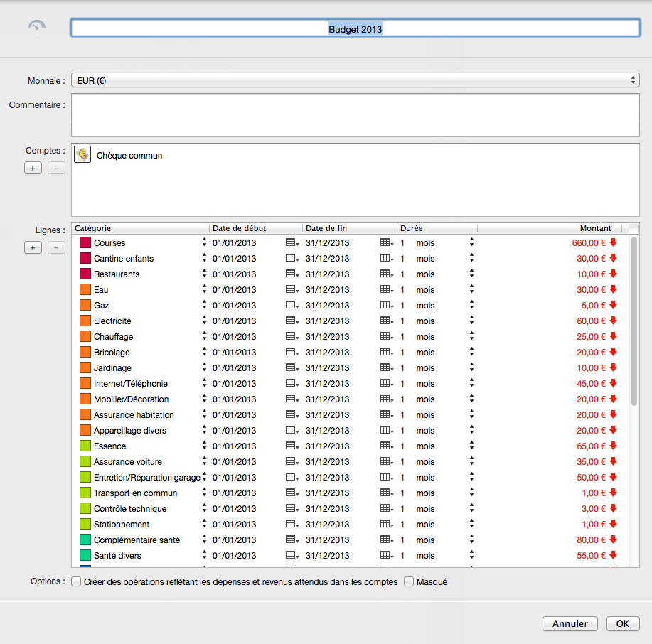Screen dimensions: 652x644
Task: Click the 45,00 € amount for Internet/Téléphonie
Action: point(591,384)
